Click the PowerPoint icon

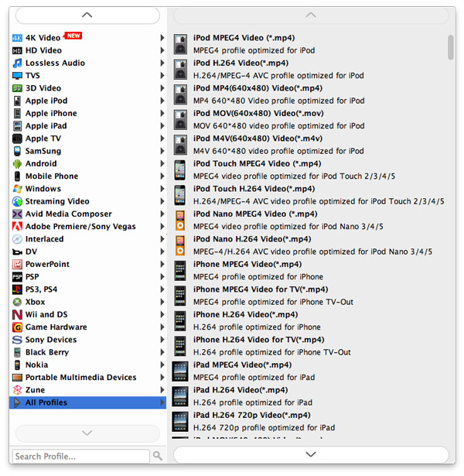click(17, 265)
